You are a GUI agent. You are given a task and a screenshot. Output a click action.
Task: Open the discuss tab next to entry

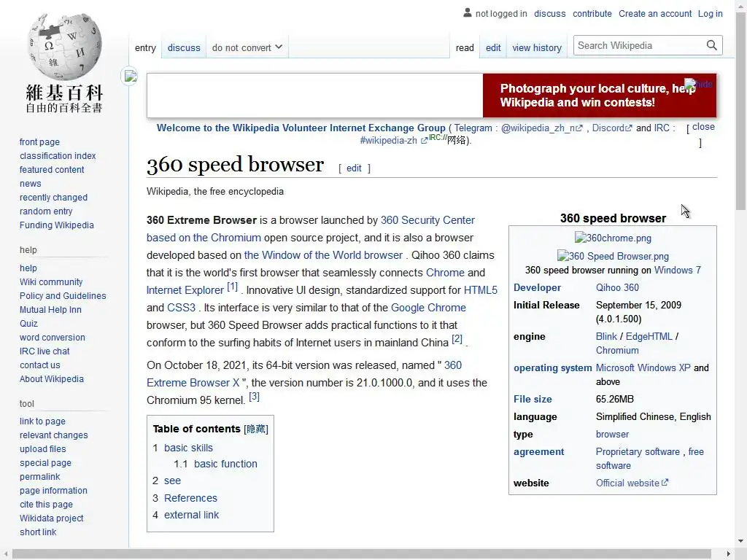click(184, 47)
